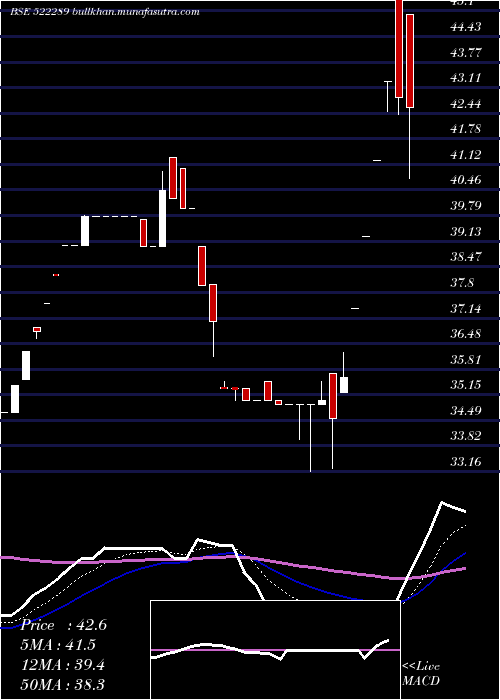Click the 43.77 price axis label
500x700 pixels.
466,53
